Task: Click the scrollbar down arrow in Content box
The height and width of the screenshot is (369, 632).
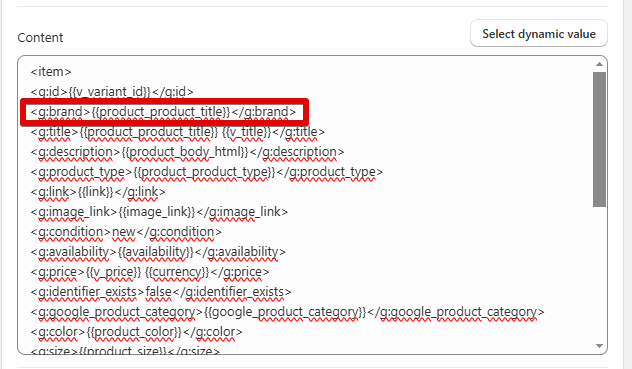Action: [599, 346]
